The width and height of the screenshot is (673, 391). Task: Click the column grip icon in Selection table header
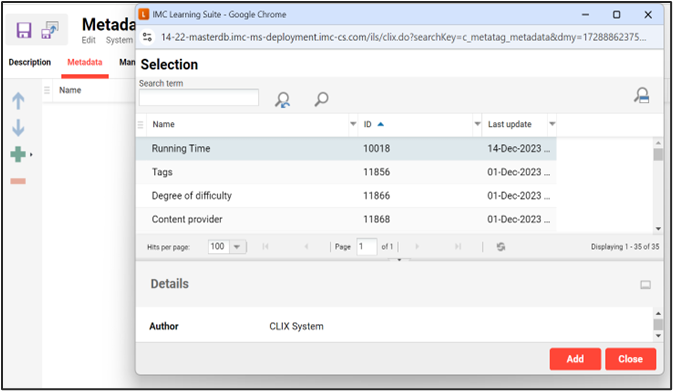[140, 124]
